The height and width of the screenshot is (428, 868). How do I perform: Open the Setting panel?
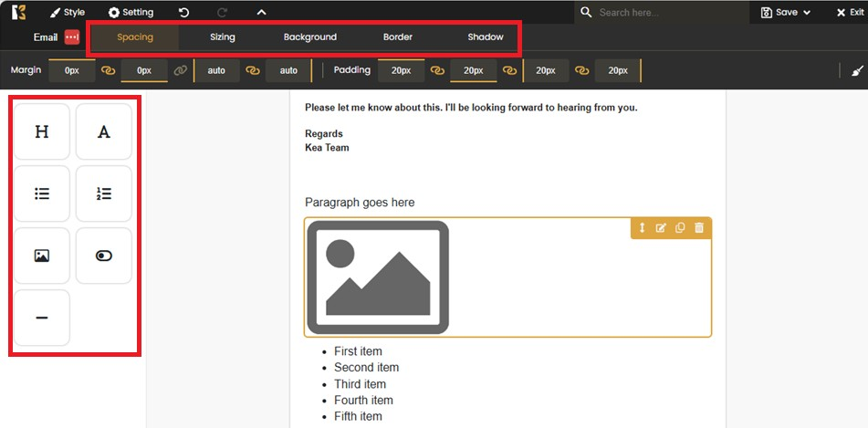click(x=131, y=12)
